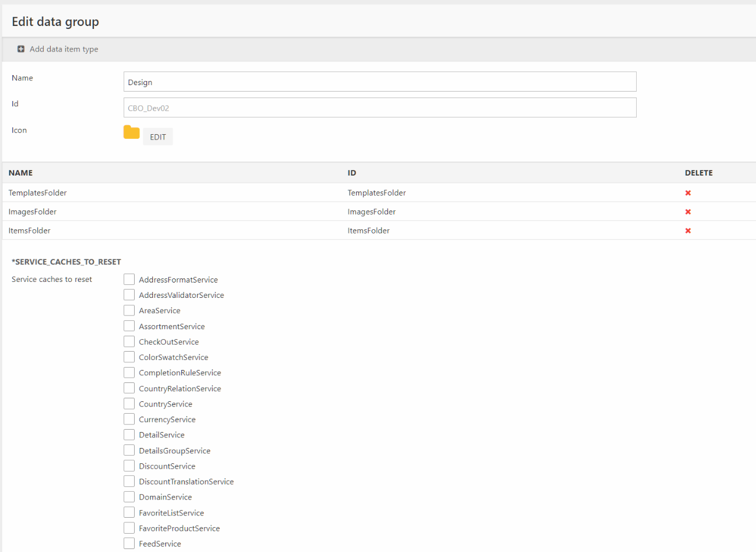Delete the ImagesFolder row with red X
756x552 pixels.
point(687,212)
